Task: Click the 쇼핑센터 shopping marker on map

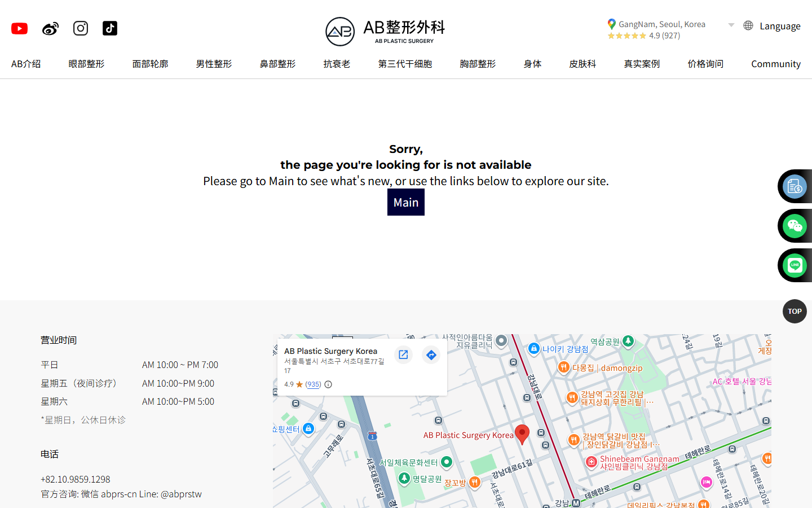Action: coord(308,429)
